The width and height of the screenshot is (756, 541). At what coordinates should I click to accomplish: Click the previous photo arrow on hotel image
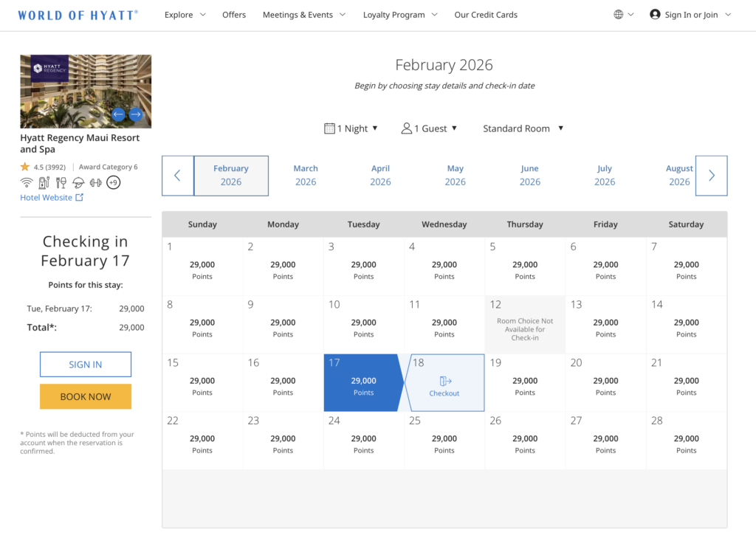pos(118,114)
